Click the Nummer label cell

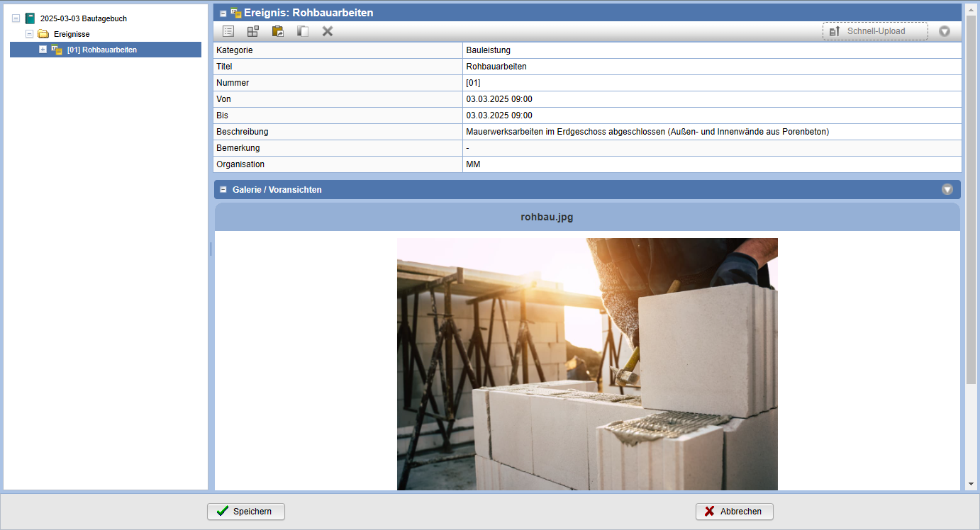338,83
